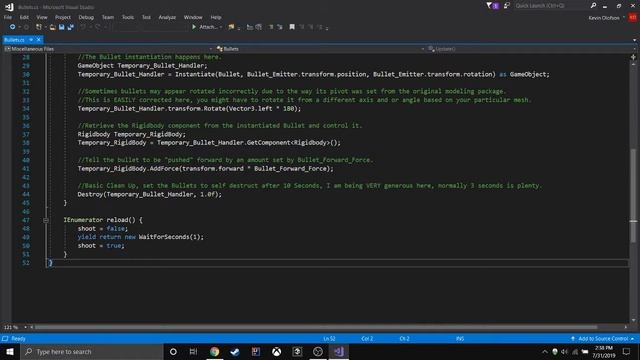The width and height of the screenshot is (640, 360).
Task: Click the vertical scrollbar thumb in editor
Action: pos(633,196)
